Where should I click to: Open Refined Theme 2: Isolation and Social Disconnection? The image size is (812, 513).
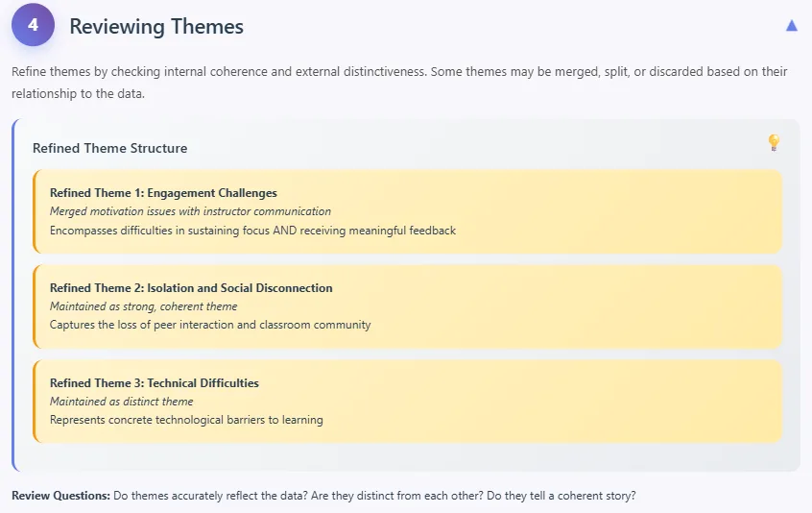coord(191,288)
